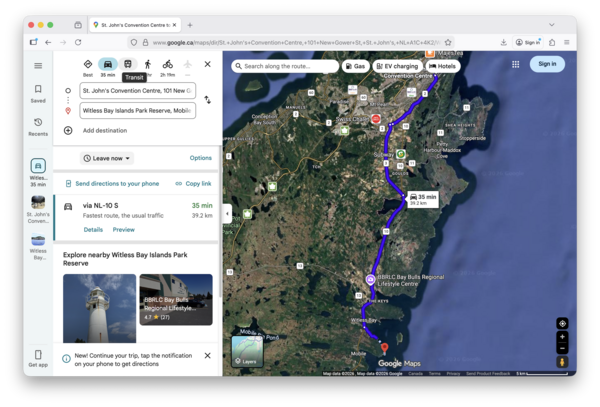600x407 pixels.
Task: Edit the St. John's Convention Centre starting field
Action: click(138, 91)
